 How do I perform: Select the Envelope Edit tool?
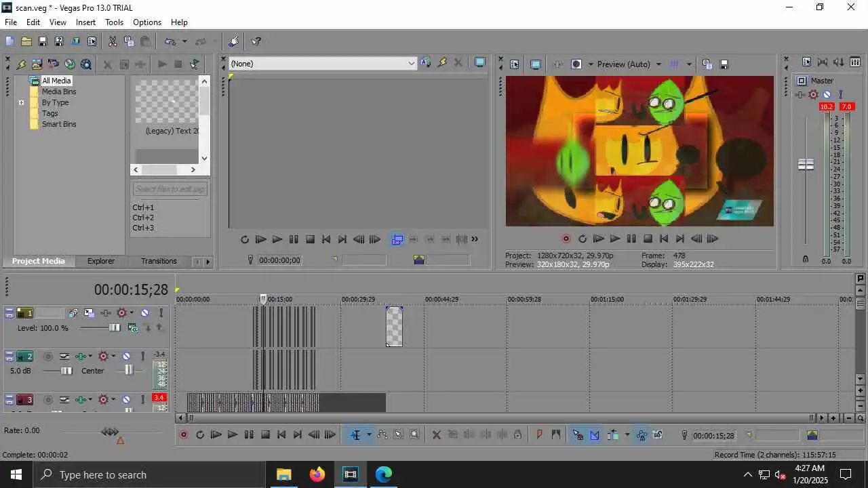[382, 435]
